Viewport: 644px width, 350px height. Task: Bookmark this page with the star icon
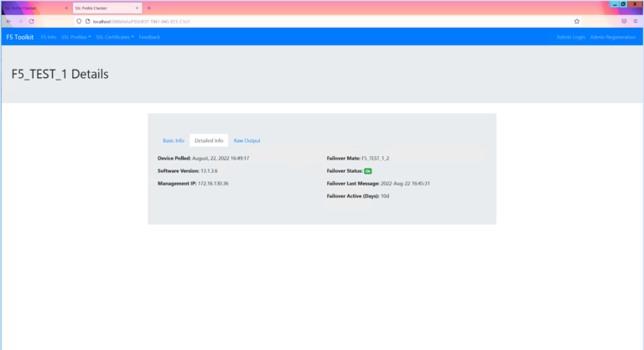point(577,21)
